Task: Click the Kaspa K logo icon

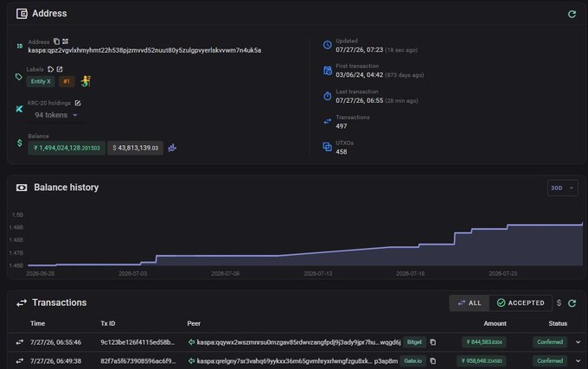Action: coord(20,109)
